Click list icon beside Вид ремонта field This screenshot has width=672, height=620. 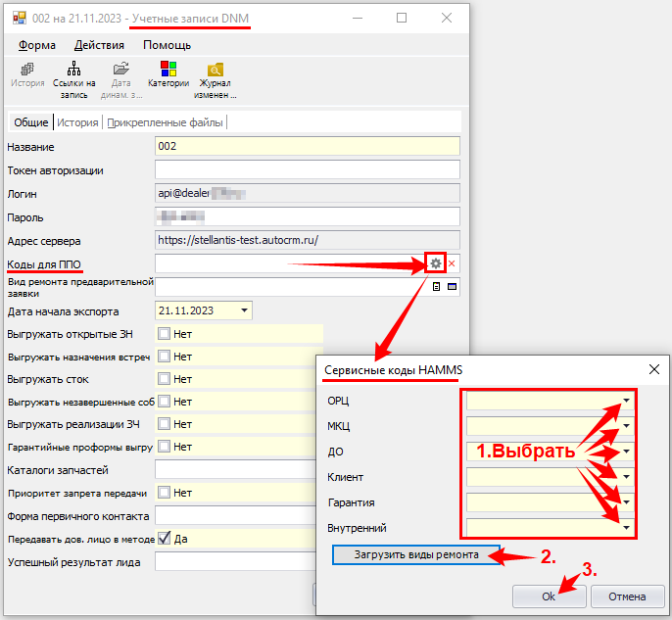click(437, 287)
